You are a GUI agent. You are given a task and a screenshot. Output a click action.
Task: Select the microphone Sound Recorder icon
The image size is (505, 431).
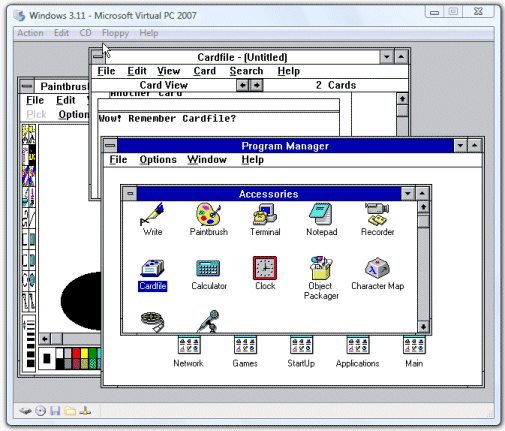pyautogui.click(x=209, y=321)
